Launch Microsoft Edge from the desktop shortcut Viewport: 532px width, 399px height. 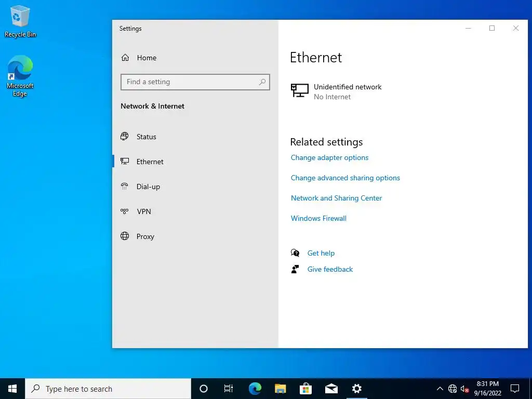coord(20,76)
